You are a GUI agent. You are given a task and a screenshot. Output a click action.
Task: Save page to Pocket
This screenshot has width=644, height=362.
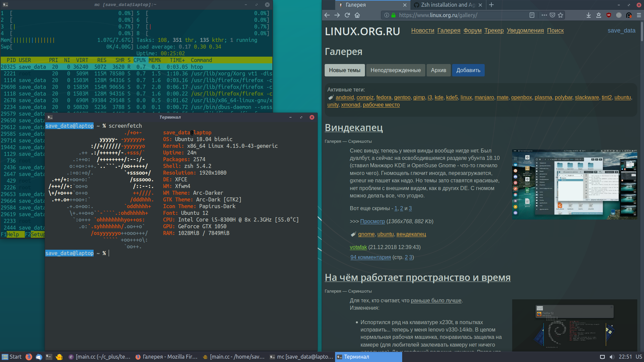coord(552,15)
